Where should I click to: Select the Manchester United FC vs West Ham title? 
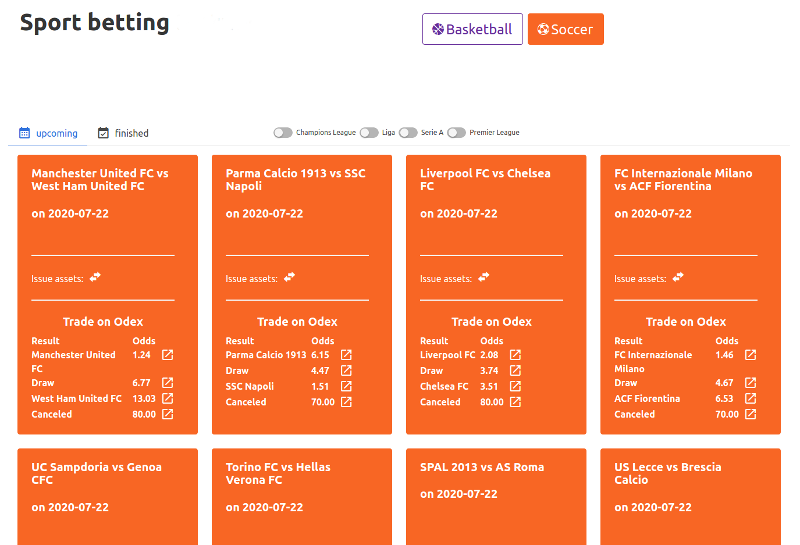click(x=100, y=180)
